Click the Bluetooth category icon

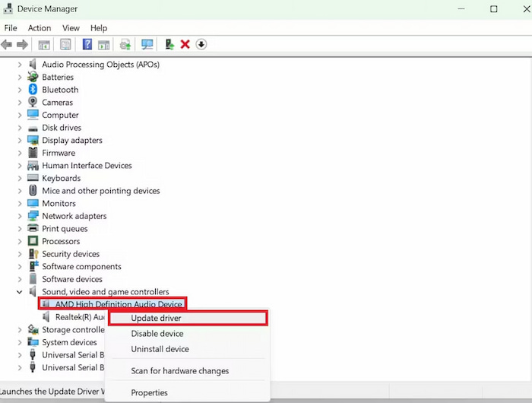33,90
